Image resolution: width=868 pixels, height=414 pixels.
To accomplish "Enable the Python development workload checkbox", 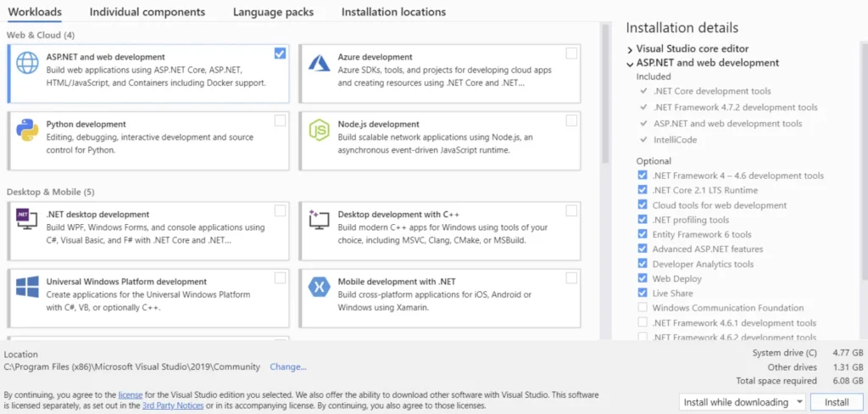I will point(280,120).
